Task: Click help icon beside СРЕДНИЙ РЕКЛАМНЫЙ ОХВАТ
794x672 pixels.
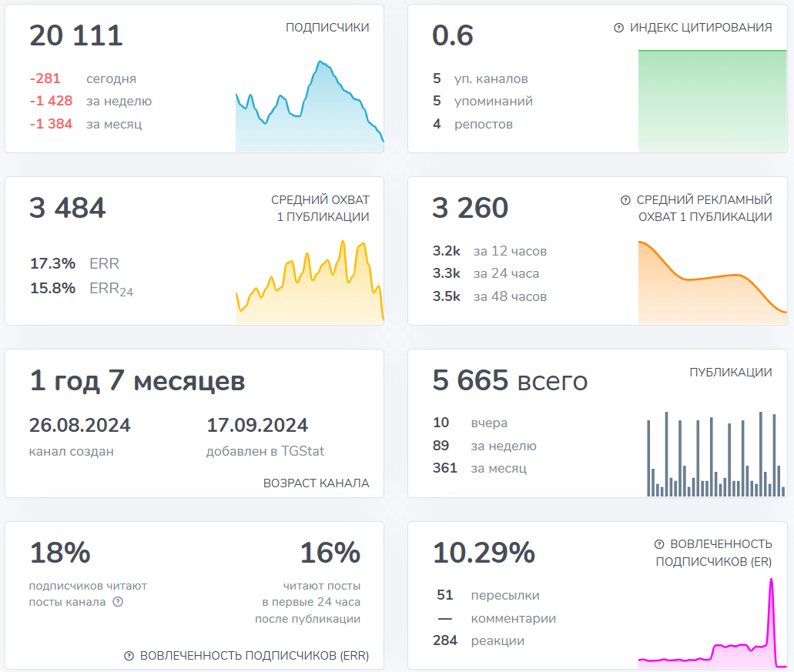Action: [x=625, y=200]
